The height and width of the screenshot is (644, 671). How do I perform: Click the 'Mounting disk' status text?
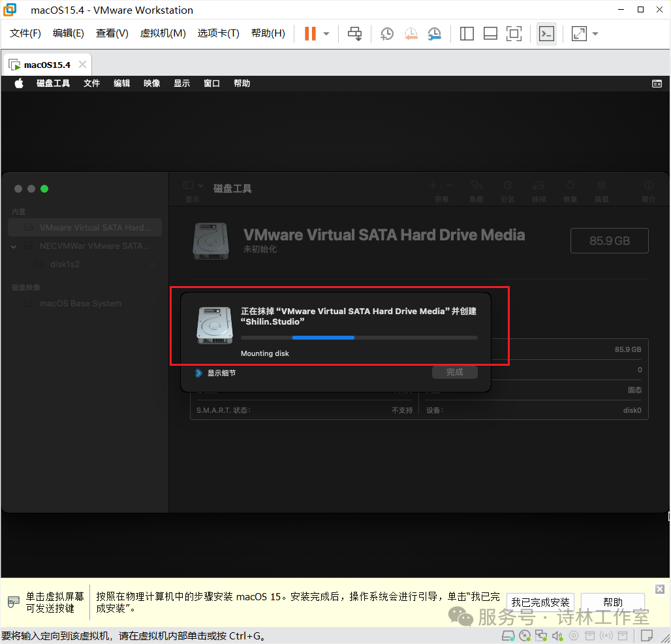point(265,353)
